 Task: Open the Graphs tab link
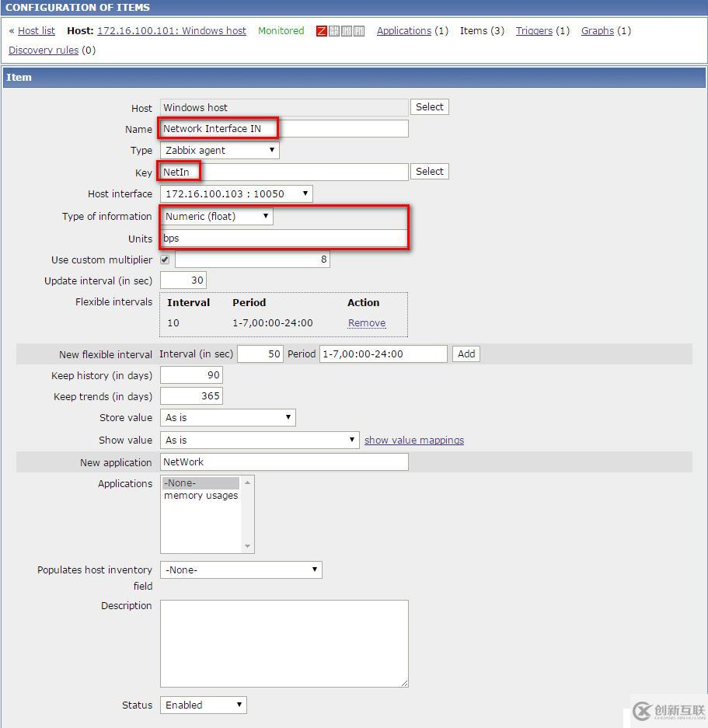(x=598, y=30)
